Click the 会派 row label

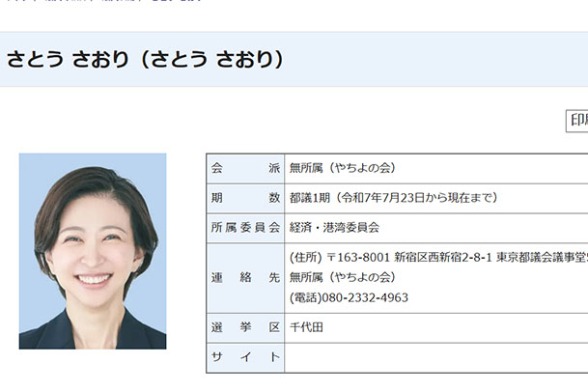[245, 168]
